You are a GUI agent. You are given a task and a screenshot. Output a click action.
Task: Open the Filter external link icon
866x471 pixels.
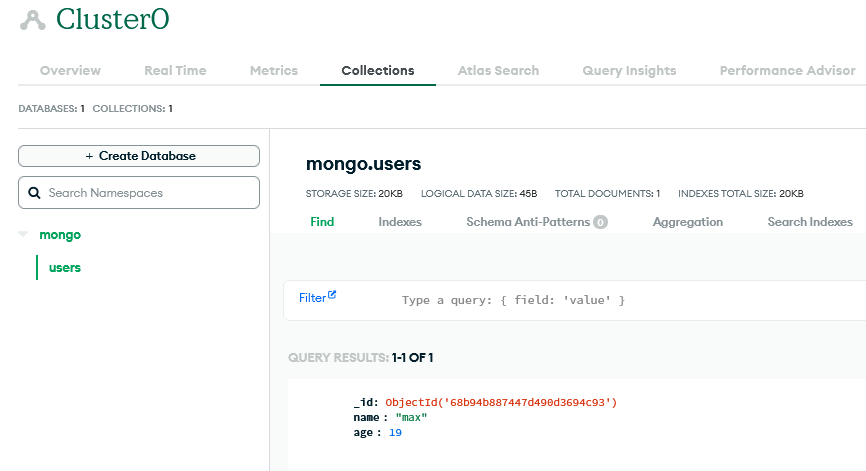[332, 295]
